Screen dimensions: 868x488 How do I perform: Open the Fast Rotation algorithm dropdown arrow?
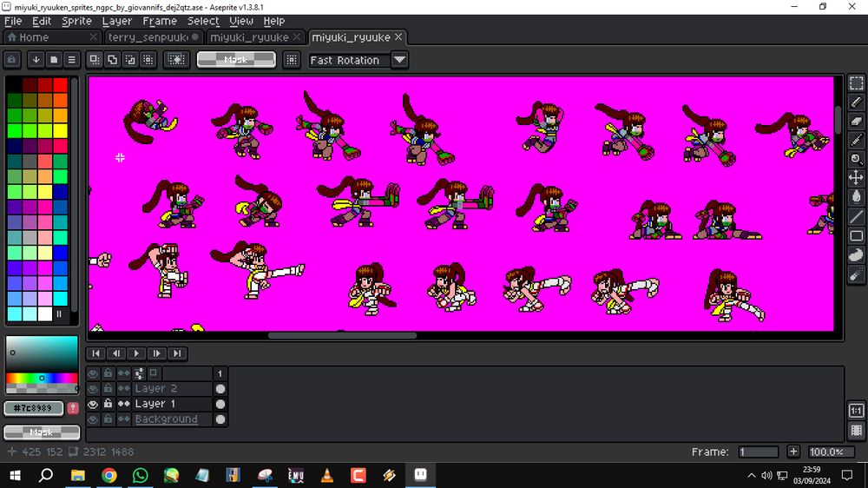coord(399,60)
